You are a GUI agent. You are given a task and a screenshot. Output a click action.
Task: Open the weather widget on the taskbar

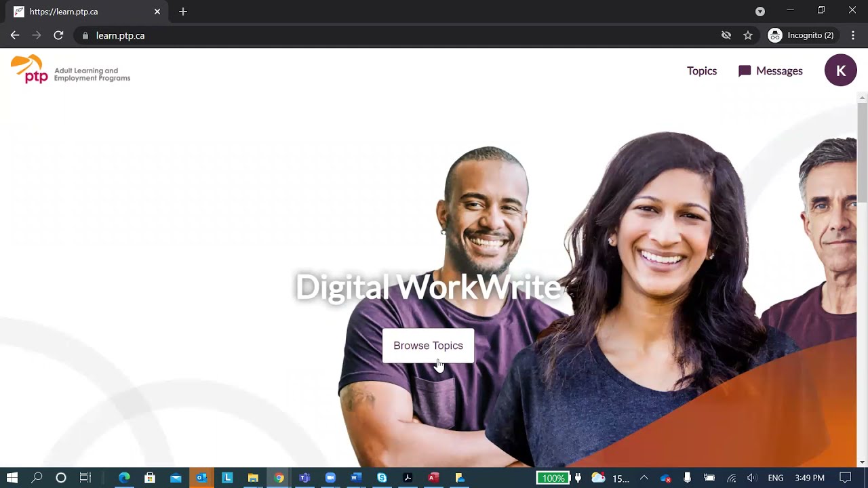[x=610, y=478]
